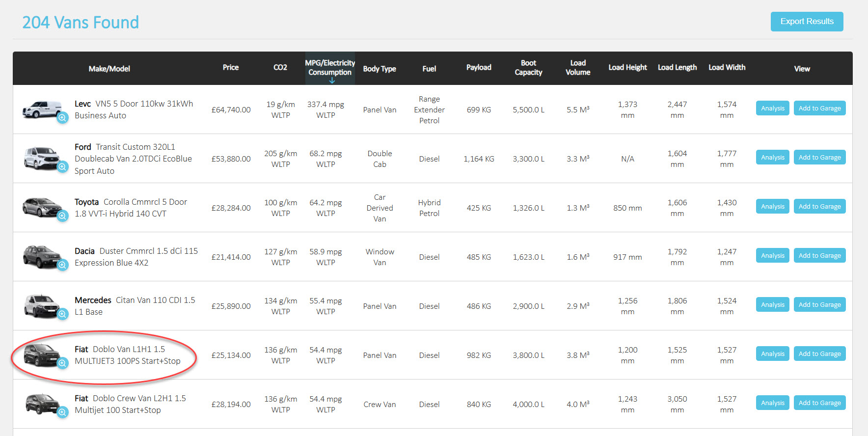This screenshot has height=436, width=868.
Task: Select Fiat Doblo Crew Van L2H1 name
Action: click(131, 404)
